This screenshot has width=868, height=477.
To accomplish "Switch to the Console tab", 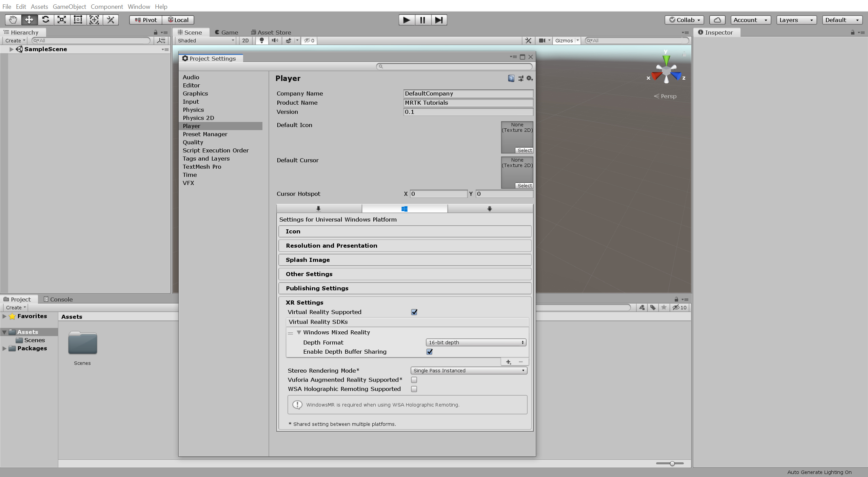I will (58, 299).
